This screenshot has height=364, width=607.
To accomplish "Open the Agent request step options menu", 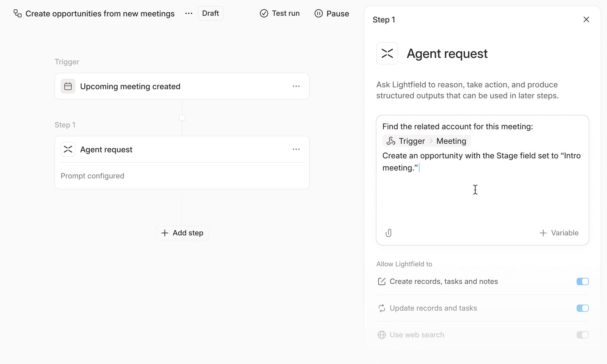I will 296,150.
